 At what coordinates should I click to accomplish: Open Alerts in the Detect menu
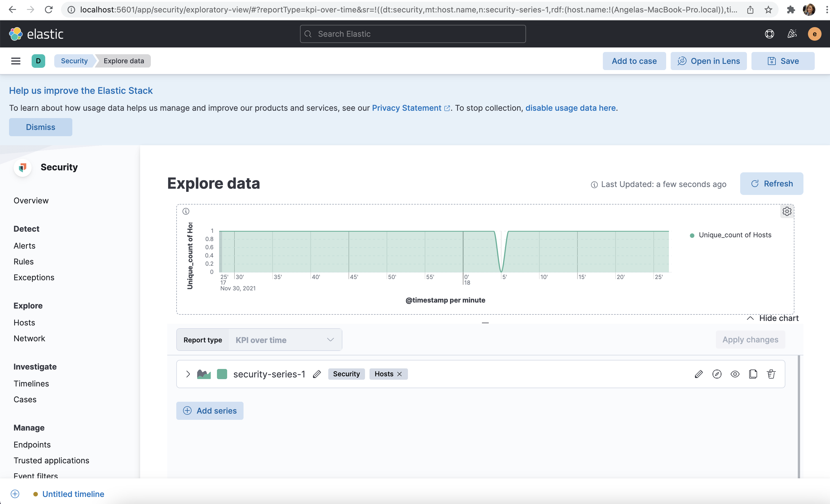(x=24, y=246)
